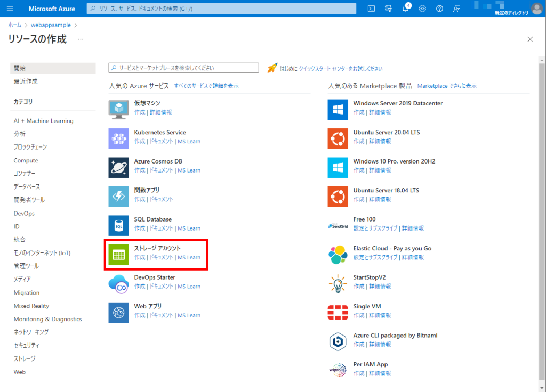Screen dimensions: 546x392
Task: Open the help question mark icon
Action: coord(439,9)
